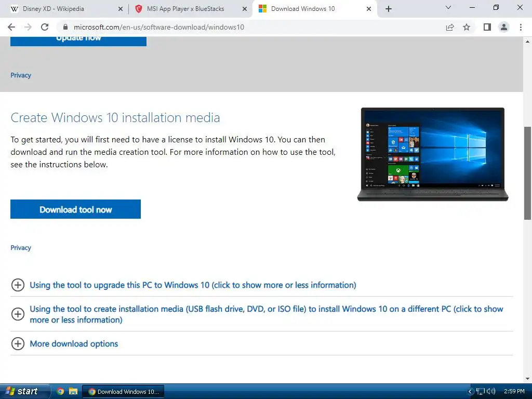Screen dimensions: 532x399
Task: Expand the create installation media plus icon
Action: (18, 314)
